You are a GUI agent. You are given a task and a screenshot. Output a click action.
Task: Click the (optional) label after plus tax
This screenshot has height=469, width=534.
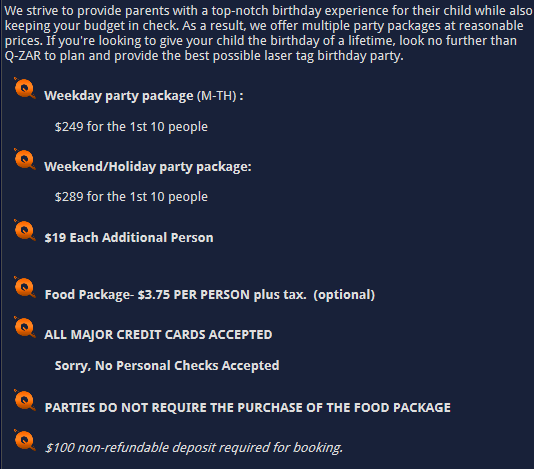344,295
